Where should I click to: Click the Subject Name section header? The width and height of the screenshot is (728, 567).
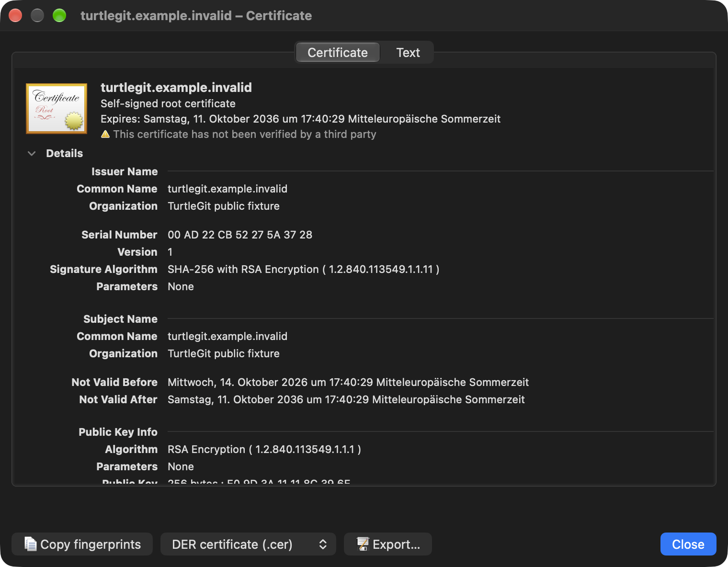(120, 319)
